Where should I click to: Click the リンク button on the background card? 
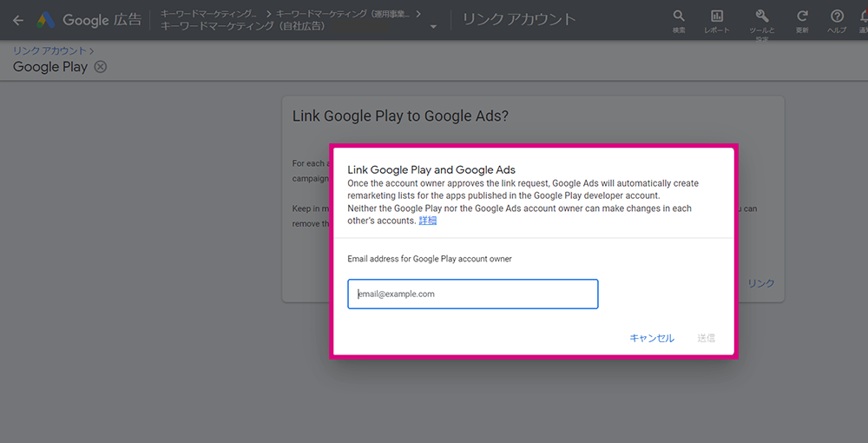pyautogui.click(x=761, y=283)
